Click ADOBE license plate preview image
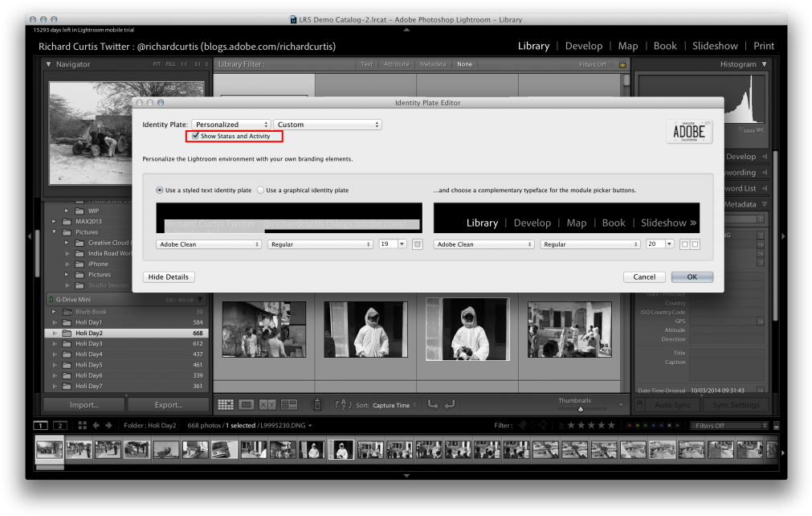 [x=689, y=132]
